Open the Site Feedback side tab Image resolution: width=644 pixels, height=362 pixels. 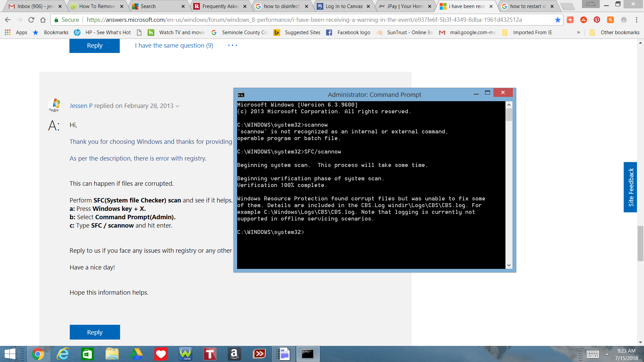630,187
